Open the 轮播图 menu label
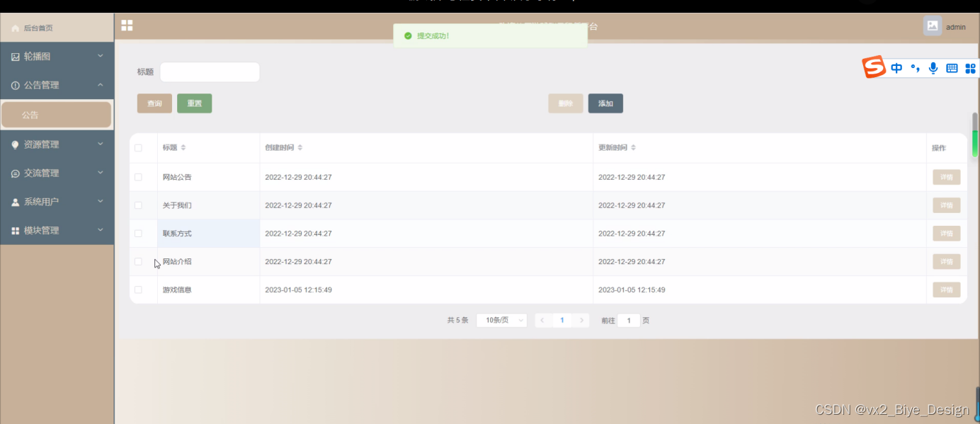Viewport: 980px width, 424px height. 38,57
